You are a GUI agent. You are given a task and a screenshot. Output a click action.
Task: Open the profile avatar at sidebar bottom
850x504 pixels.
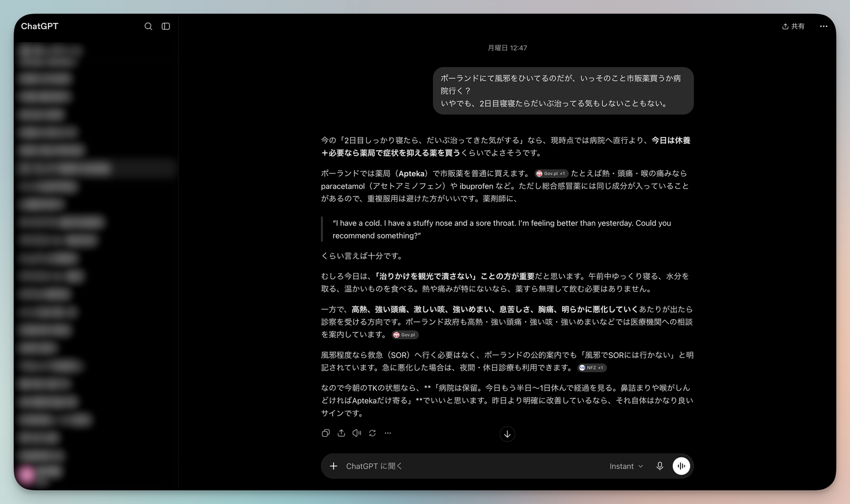coord(27,474)
